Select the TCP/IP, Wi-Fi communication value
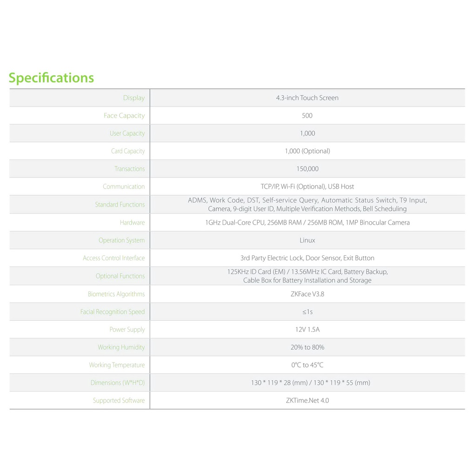476x476 pixels. tap(307, 186)
